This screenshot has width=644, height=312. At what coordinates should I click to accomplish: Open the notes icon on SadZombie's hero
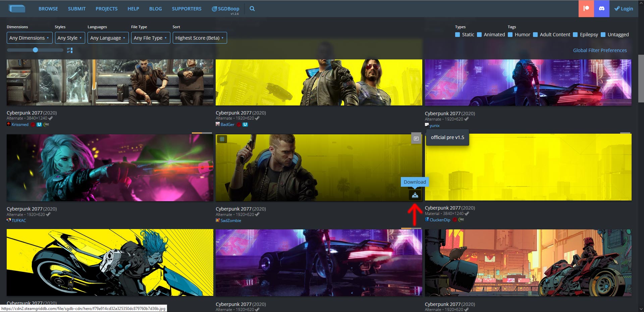point(416,138)
